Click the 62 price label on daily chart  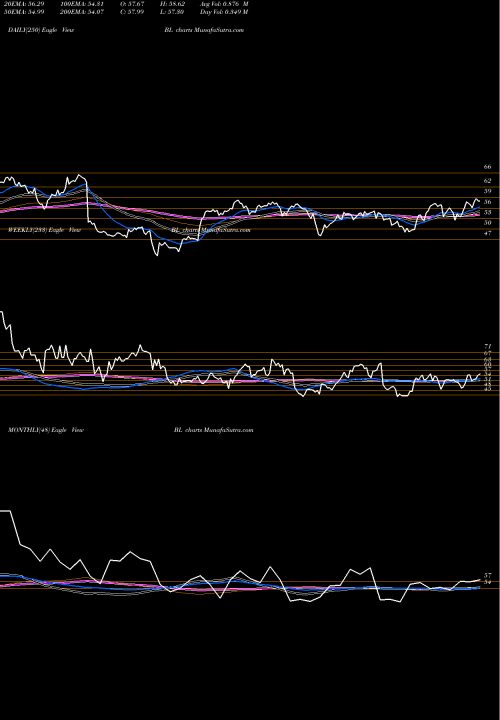488,181
